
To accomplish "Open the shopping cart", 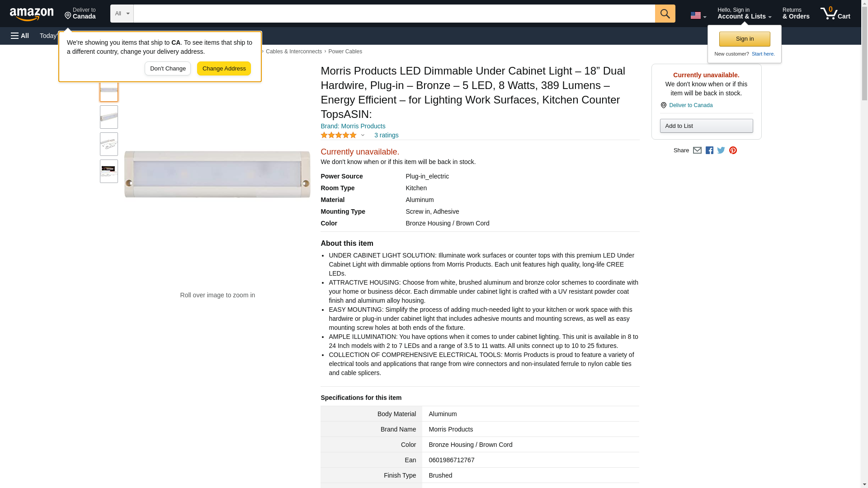I will (x=835, y=14).
